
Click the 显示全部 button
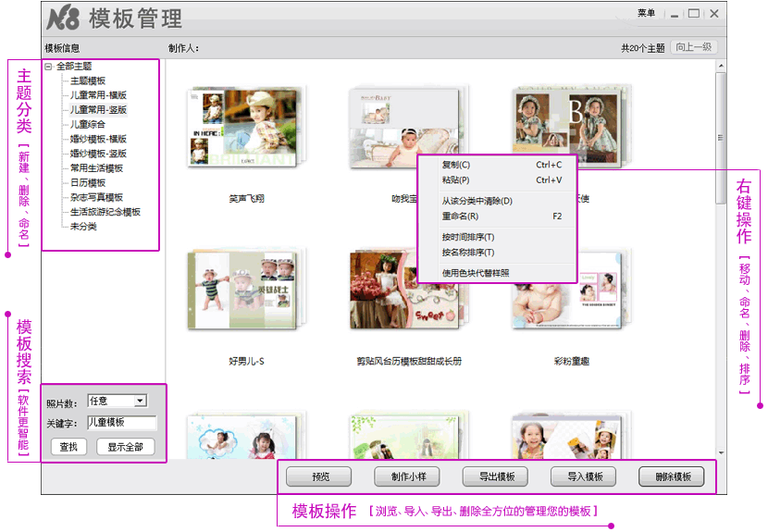pyautogui.click(x=125, y=447)
